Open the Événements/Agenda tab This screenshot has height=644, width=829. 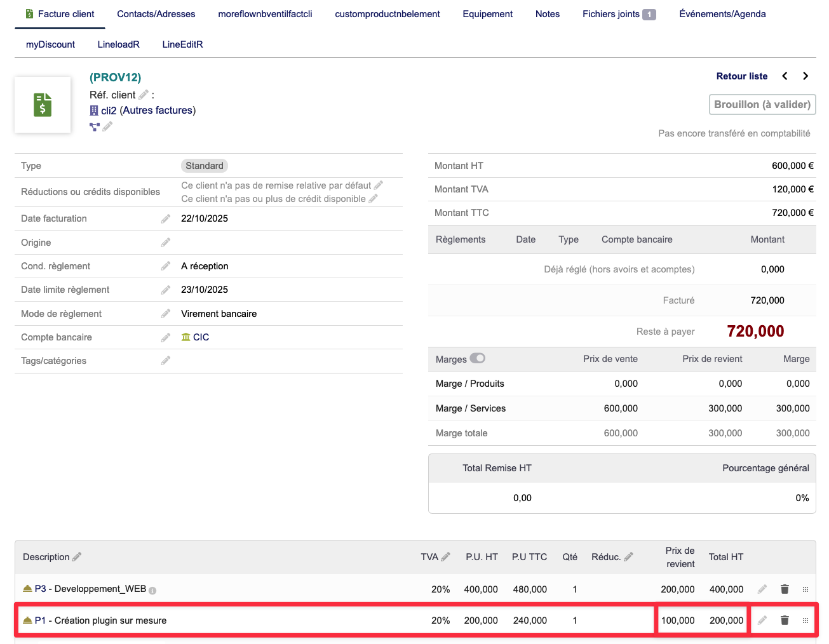point(722,14)
